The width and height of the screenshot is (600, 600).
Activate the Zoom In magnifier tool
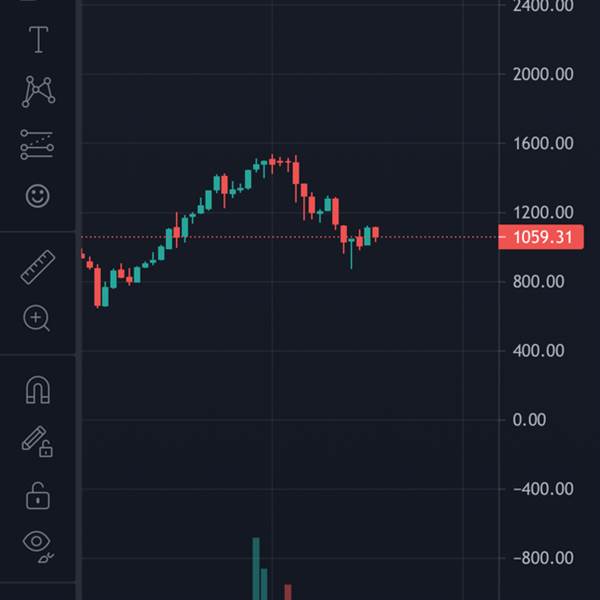36,318
